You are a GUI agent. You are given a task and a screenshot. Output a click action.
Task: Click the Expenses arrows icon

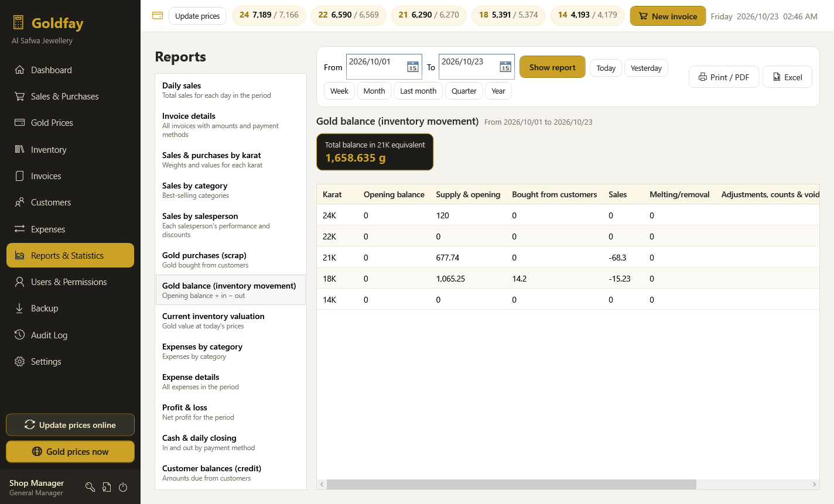[x=20, y=229]
